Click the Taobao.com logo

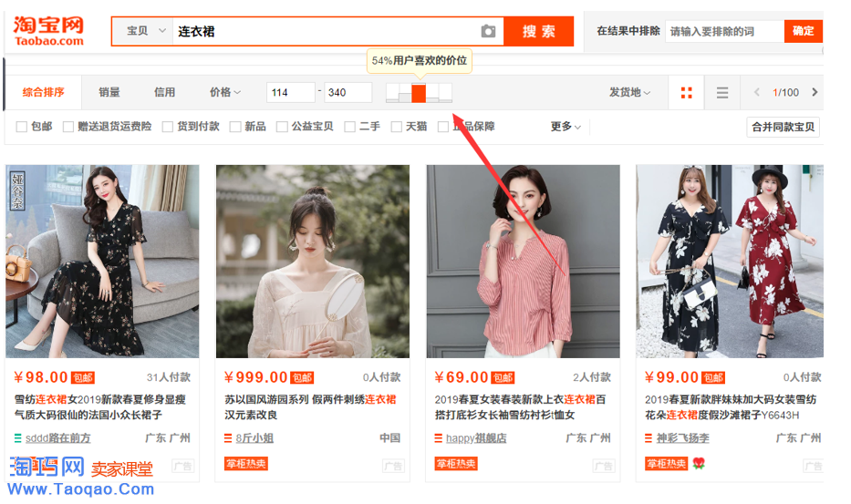[x=49, y=31]
